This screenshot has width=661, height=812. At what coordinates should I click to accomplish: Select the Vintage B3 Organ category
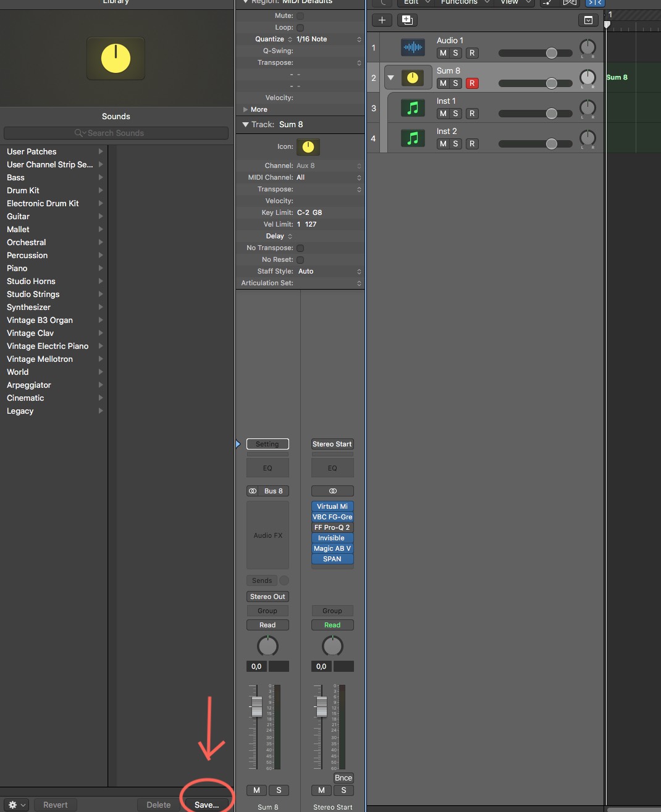pyautogui.click(x=54, y=320)
